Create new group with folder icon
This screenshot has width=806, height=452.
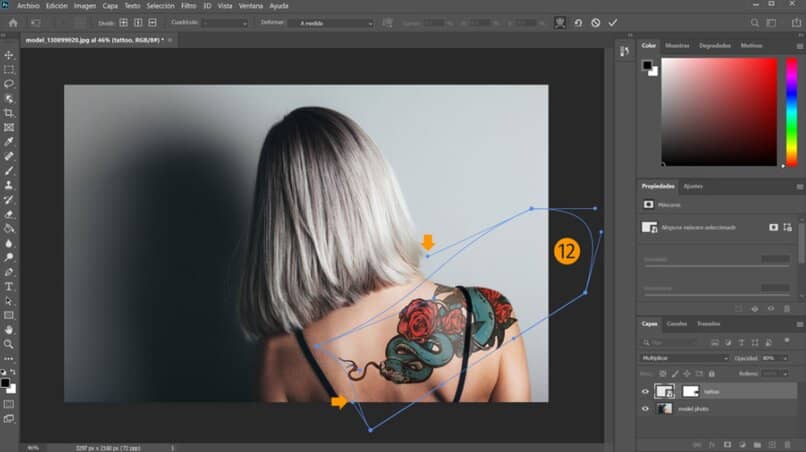[x=757, y=444]
